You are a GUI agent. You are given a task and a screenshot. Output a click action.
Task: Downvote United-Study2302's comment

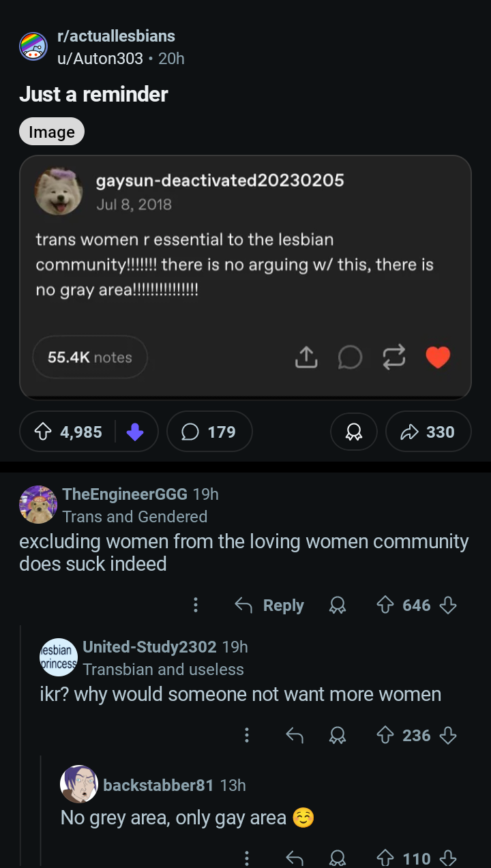tap(448, 734)
